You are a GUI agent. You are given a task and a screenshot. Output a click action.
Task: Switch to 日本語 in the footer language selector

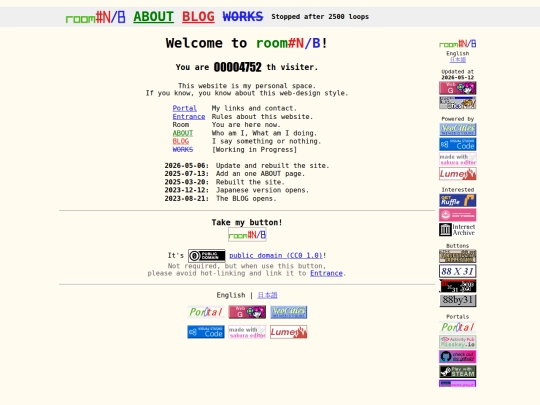click(268, 295)
